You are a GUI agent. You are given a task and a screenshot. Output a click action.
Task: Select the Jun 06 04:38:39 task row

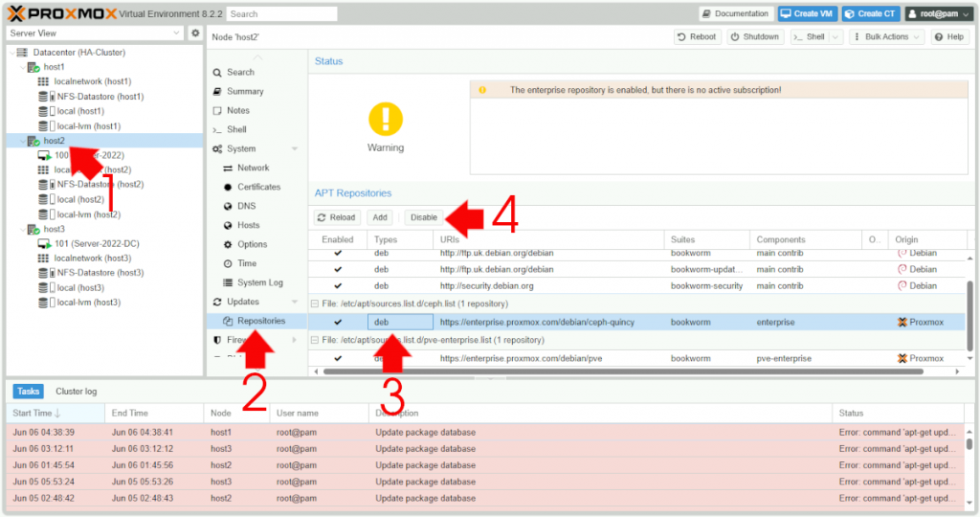pyautogui.click(x=485, y=432)
